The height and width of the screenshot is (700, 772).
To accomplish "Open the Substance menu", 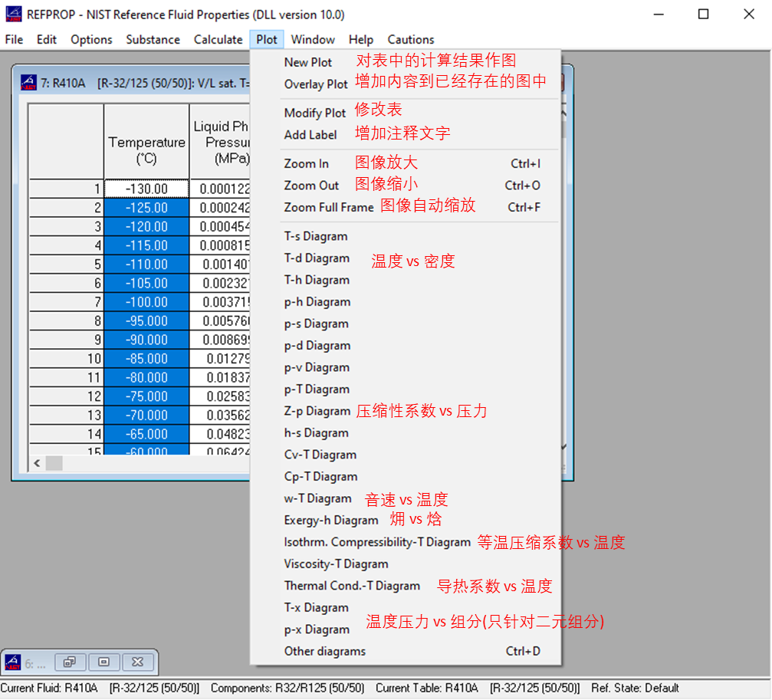I will tap(153, 39).
